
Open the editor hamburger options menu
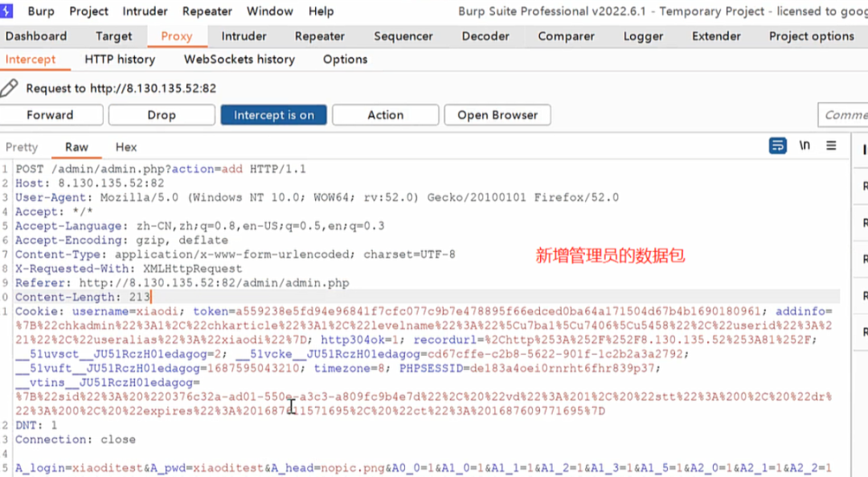pos(831,146)
